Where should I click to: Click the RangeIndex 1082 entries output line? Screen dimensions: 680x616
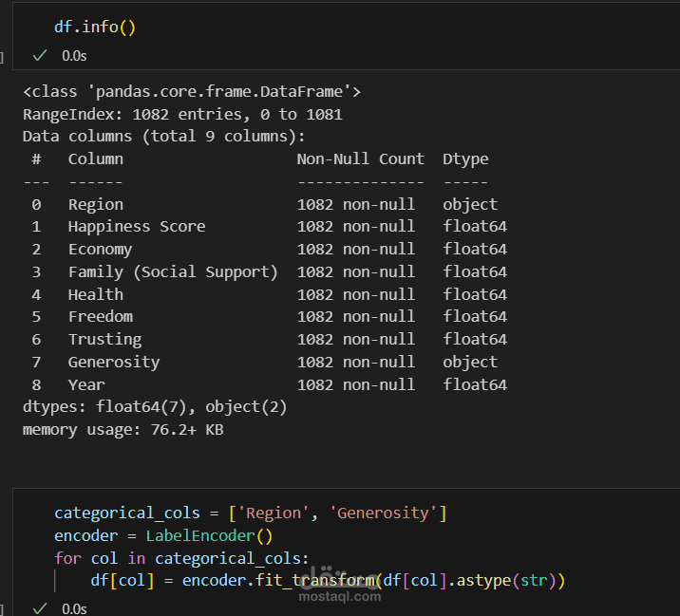[182, 114]
